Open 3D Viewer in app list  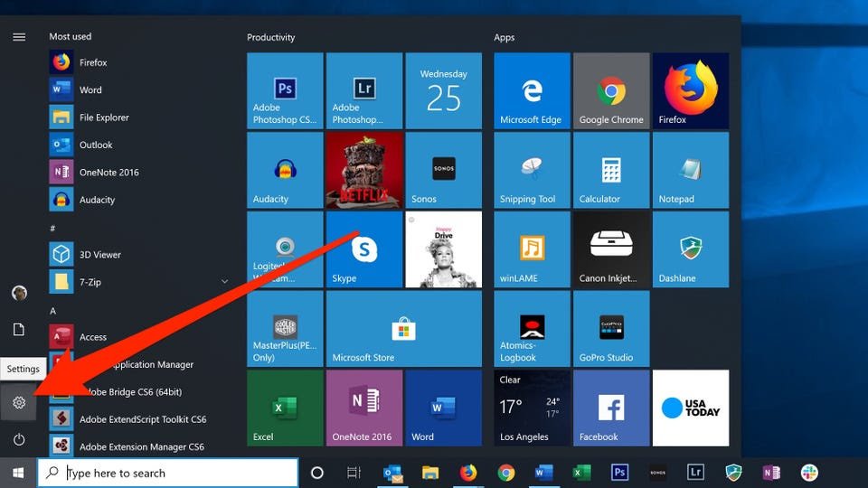coord(138,255)
